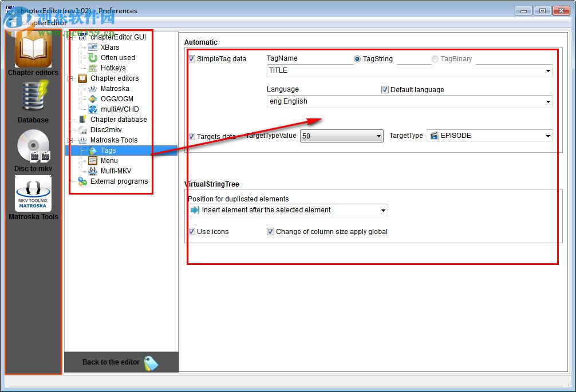The width and height of the screenshot is (576, 392).
Task: Close the Preferences window
Action: point(561,11)
